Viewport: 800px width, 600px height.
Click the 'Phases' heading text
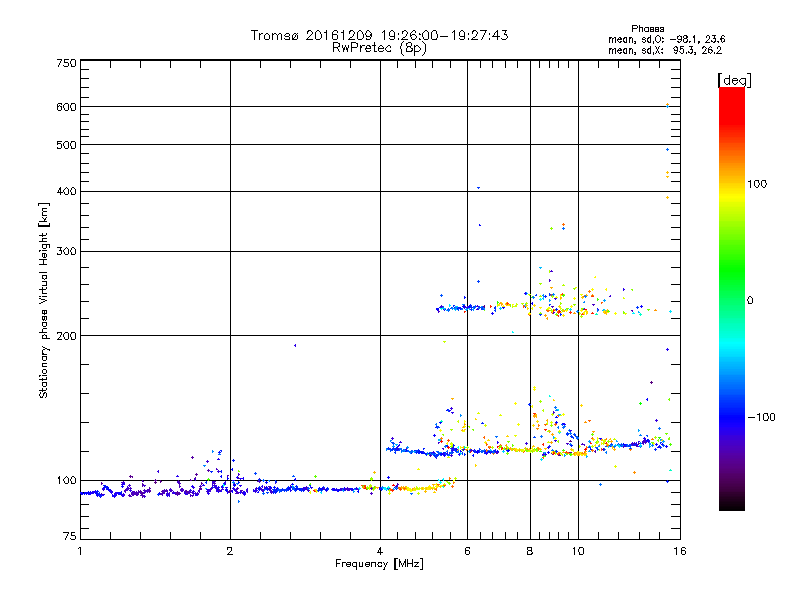click(x=647, y=29)
